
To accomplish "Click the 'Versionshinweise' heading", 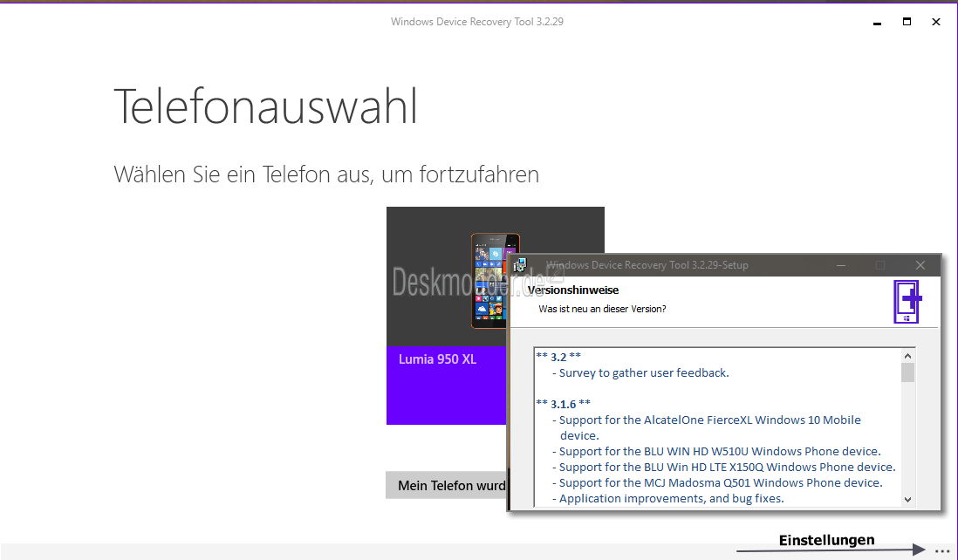I will pos(573,290).
